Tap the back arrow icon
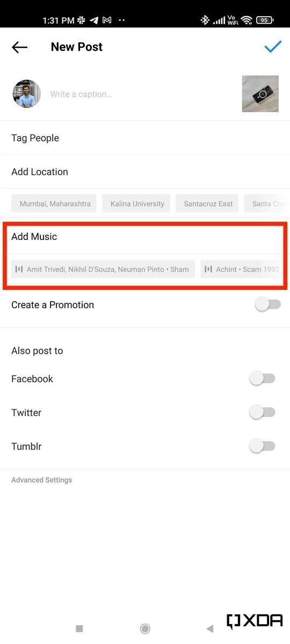This screenshot has width=290, height=644. coord(19,47)
